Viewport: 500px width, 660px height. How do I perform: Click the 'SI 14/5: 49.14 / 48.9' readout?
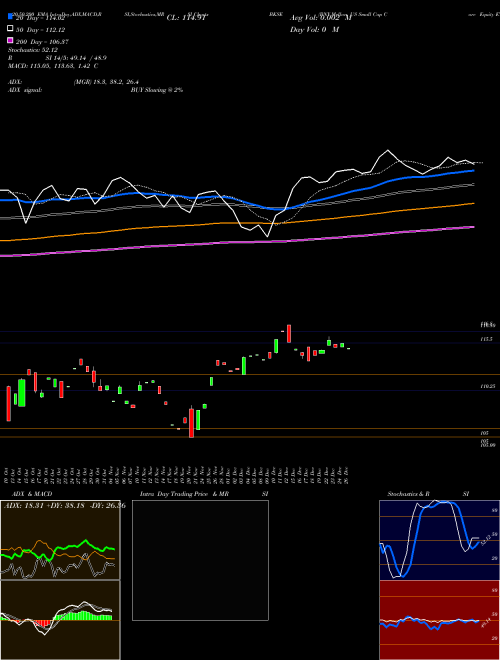76,58
